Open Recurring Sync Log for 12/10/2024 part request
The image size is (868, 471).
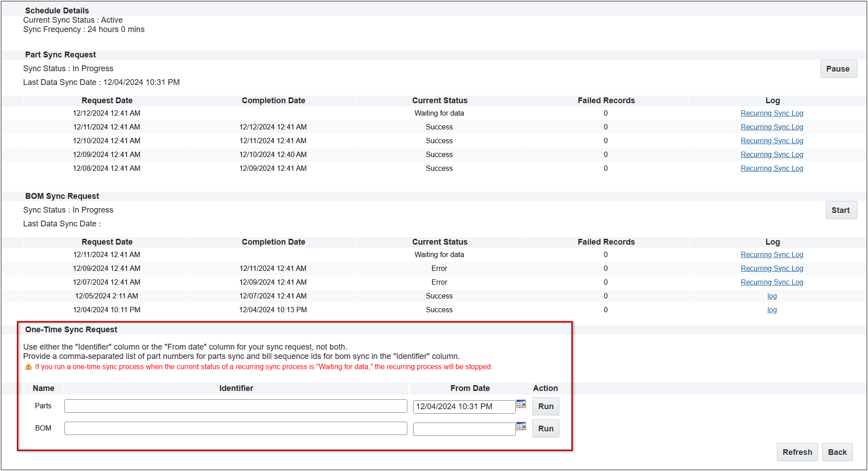772,141
